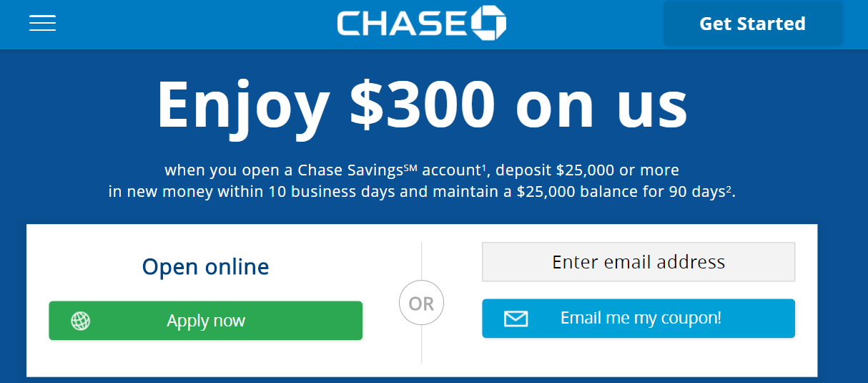This screenshot has height=383, width=868.
Task: Open footnote 1 after the word account
Action: click(484, 168)
